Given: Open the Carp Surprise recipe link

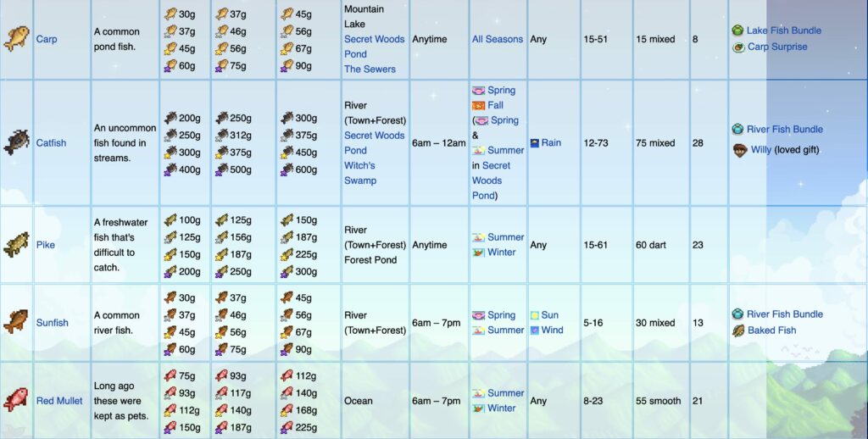Looking at the screenshot, I should 777,47.
